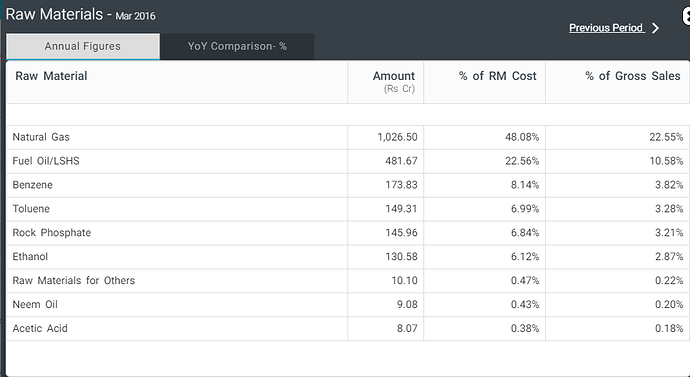
Task: Click the Previous Period chevron arrow
Action: point(656,28)
